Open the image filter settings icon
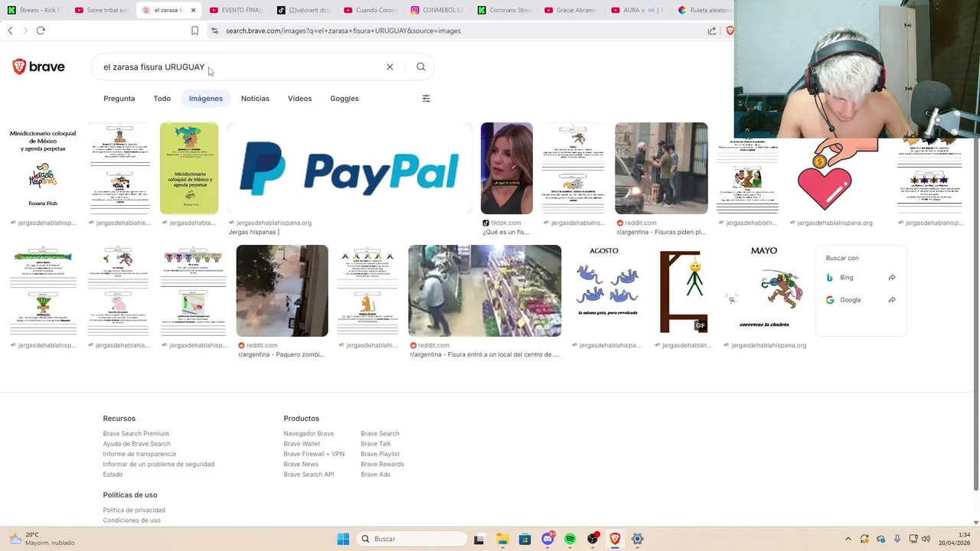 [x=426, y=99]
